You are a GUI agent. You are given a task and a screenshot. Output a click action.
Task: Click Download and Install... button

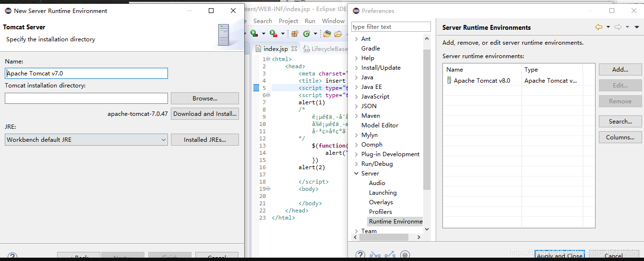pos(205,114)
